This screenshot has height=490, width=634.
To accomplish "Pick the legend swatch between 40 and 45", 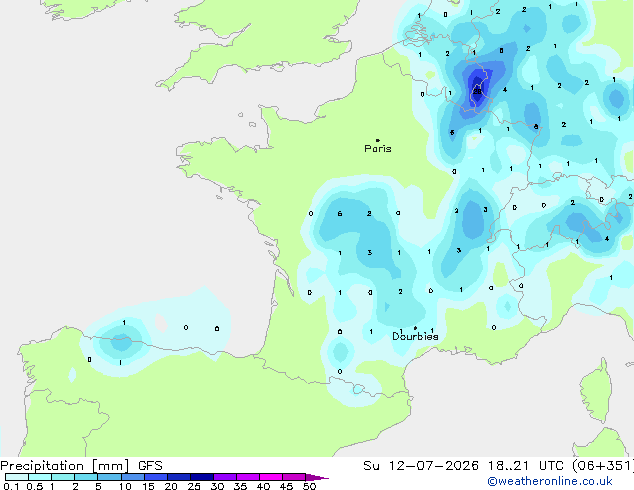I will [x=271, y=477].
